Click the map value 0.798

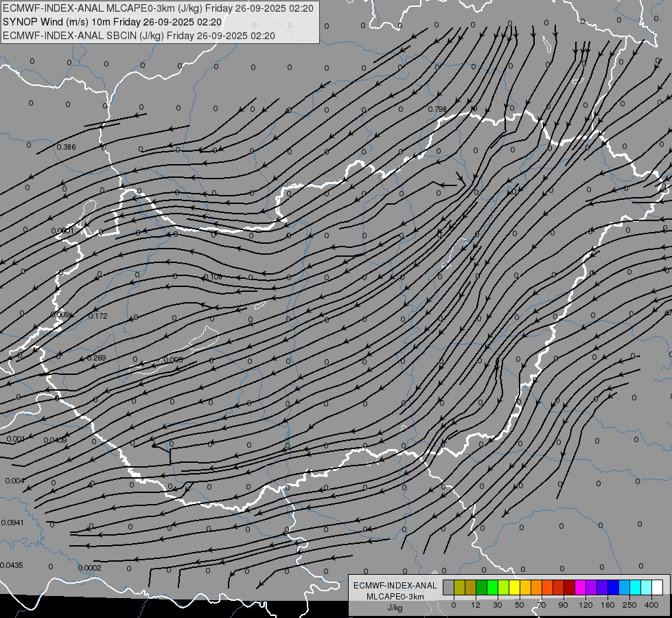[437, 109]
